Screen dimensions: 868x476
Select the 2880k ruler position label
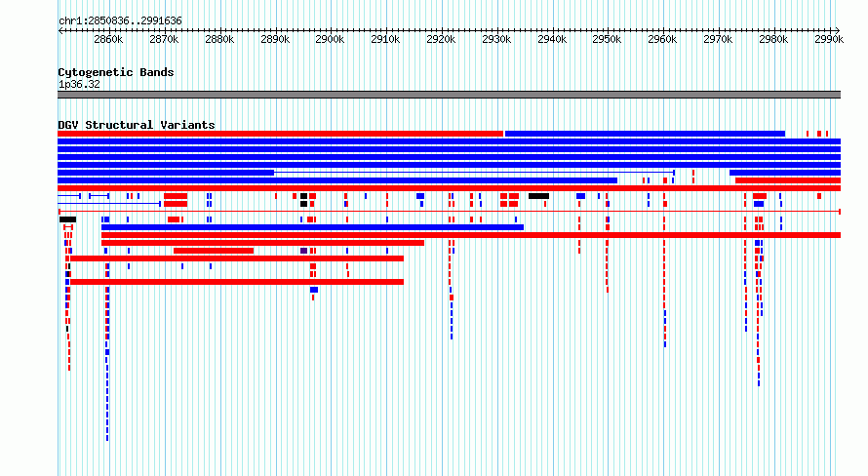tap(219, 39)
